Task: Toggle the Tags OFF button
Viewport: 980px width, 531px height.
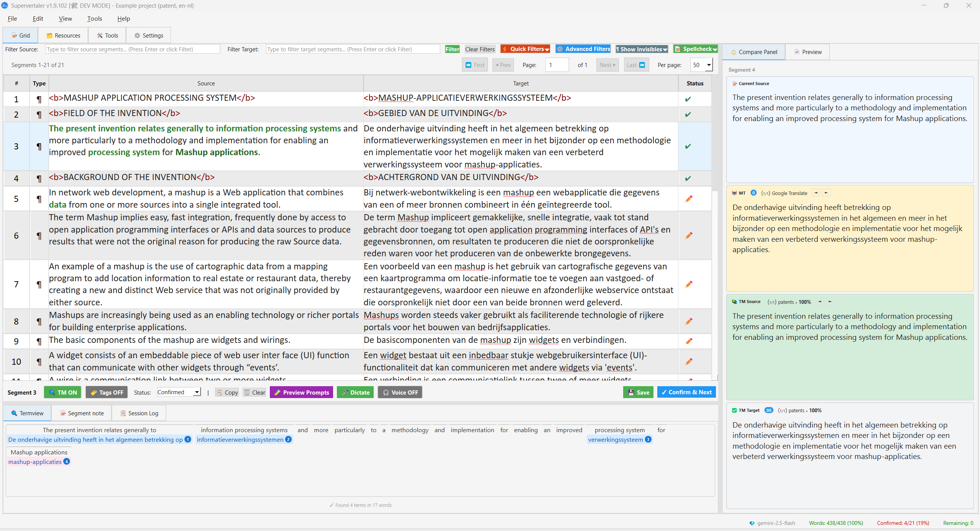Action: click(107, 392)
